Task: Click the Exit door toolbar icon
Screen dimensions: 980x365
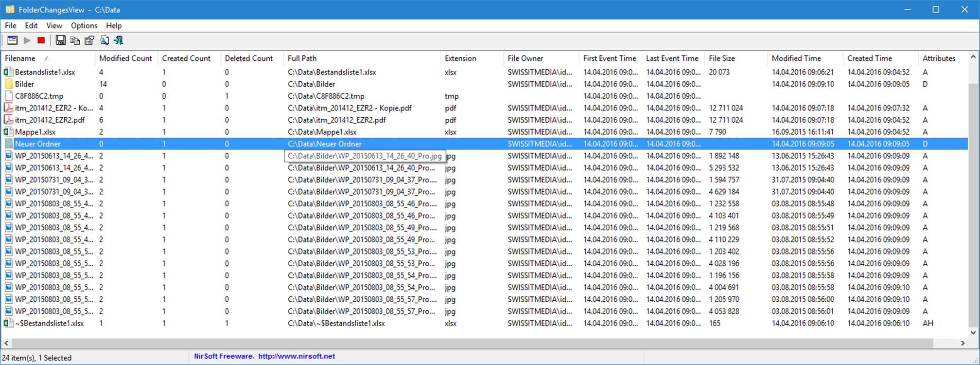Action: [118, 40]
